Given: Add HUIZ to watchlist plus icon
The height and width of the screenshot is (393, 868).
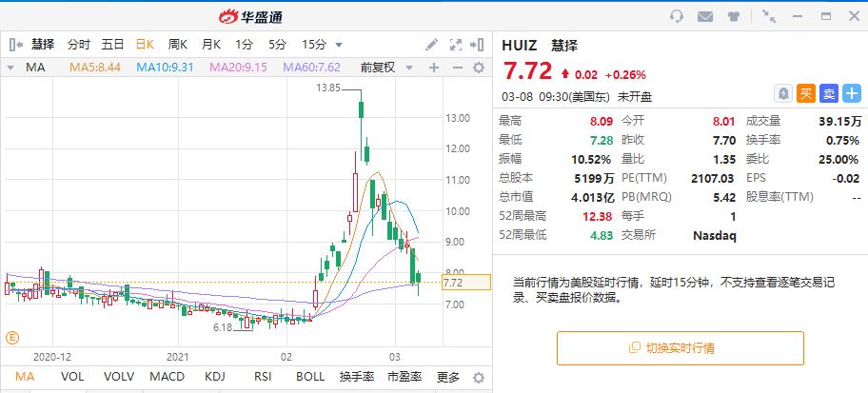Looking at the screenshot, I should (852, 92).
